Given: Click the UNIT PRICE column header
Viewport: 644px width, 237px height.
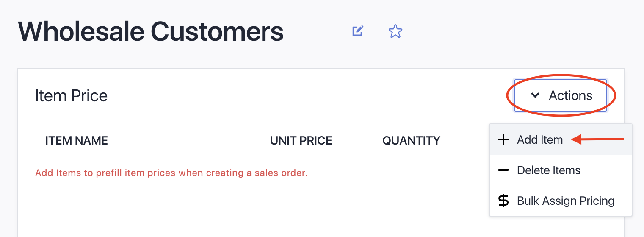Looking at the screenshot, I should [x=301, y=140].
